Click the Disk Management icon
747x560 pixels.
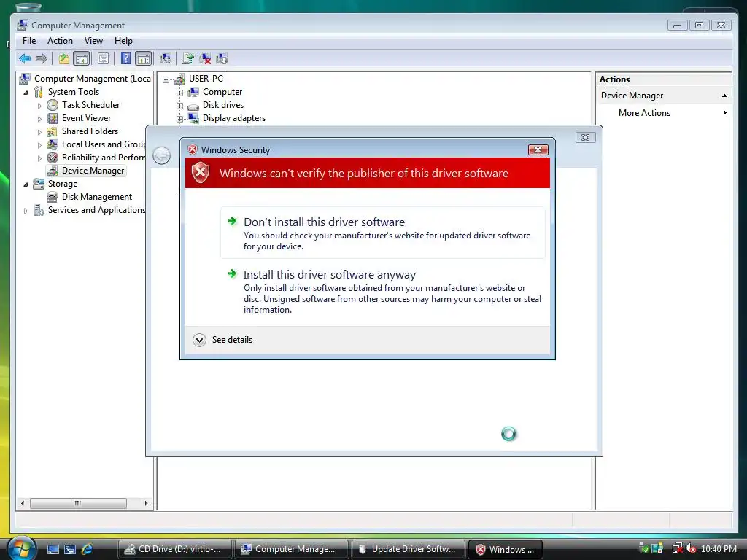tap(53, 197)
